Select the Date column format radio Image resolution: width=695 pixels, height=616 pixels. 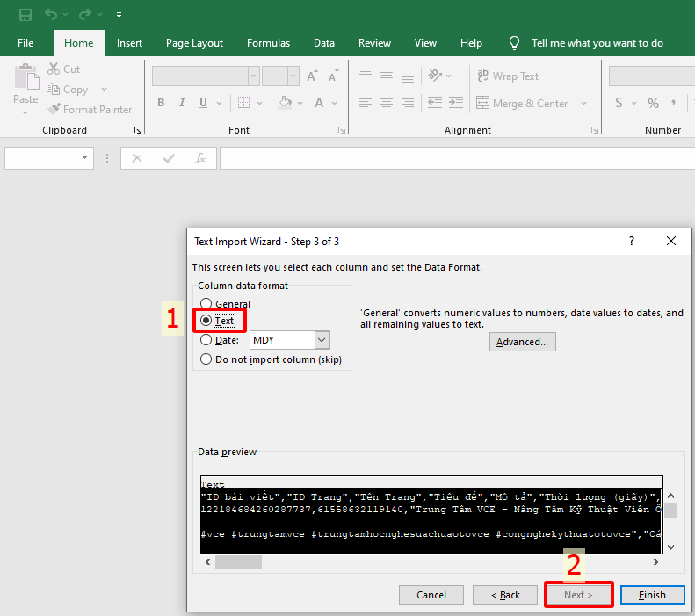pos(206,340)
